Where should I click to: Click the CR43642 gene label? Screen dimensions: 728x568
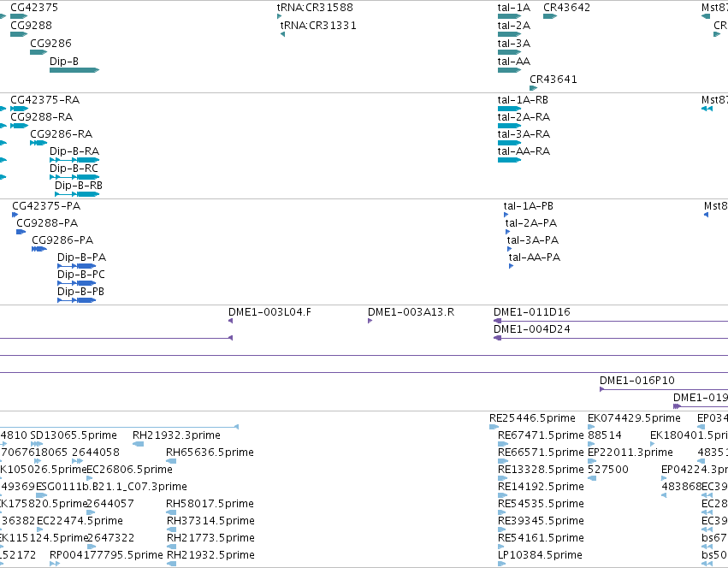tap(566, 8)
